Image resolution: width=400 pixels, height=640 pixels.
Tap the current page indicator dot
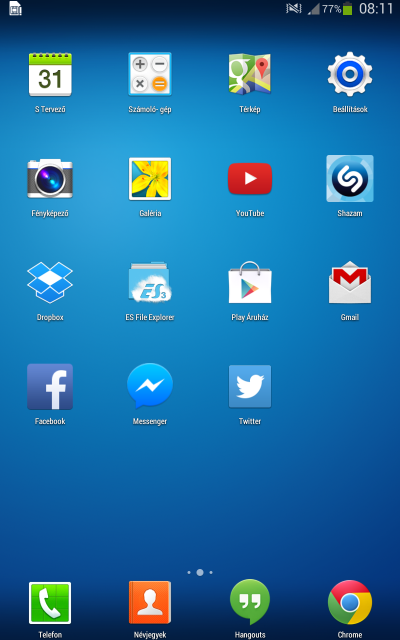pyautogui.click(x=200, y=573)
